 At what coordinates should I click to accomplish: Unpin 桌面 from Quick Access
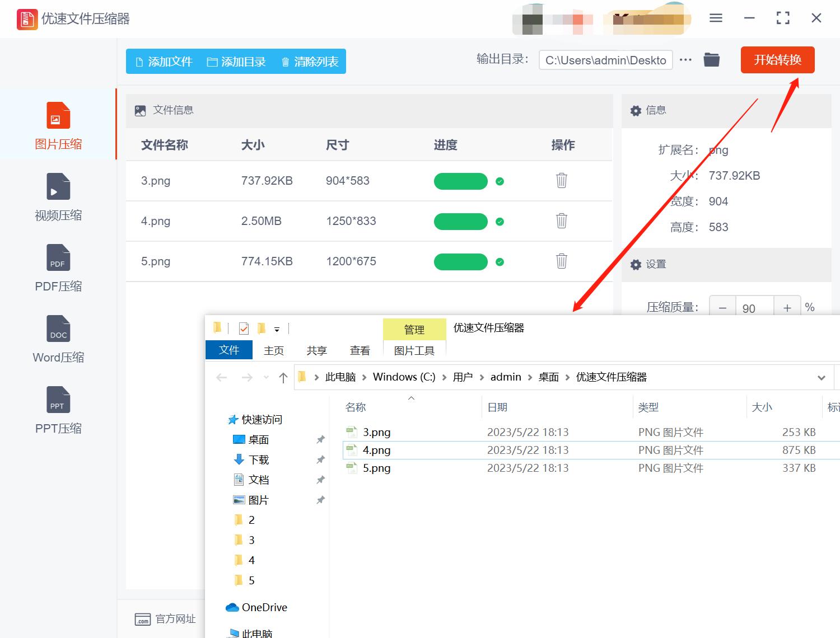pos(320,440)
